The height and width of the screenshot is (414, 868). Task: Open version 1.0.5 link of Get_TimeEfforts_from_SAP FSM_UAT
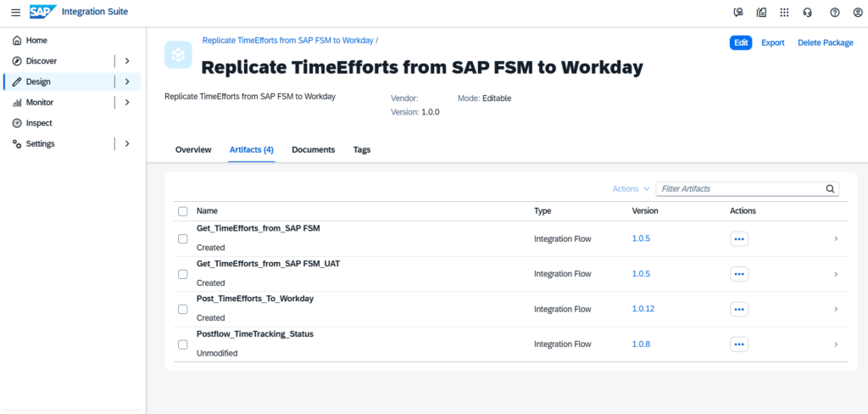(641, 274)
